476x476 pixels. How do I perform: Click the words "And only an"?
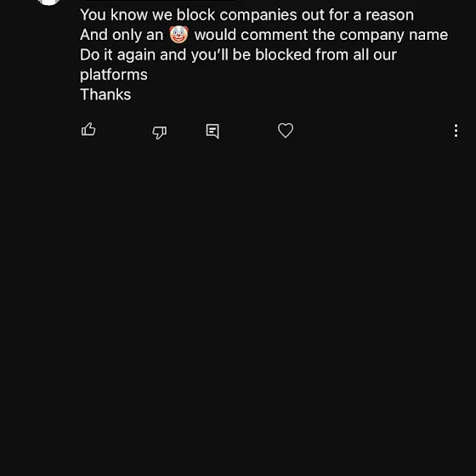click(x=122, y=35)
